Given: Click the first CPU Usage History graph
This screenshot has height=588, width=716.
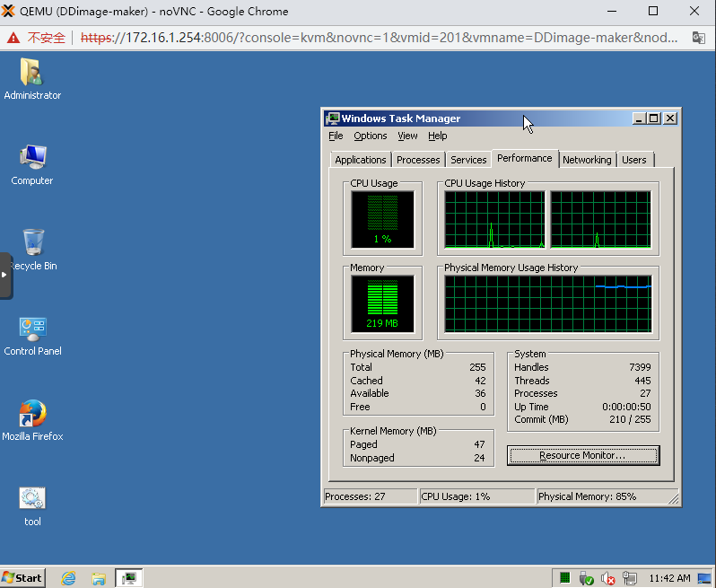Looking at the screenshot, I should tap(494, 220).
